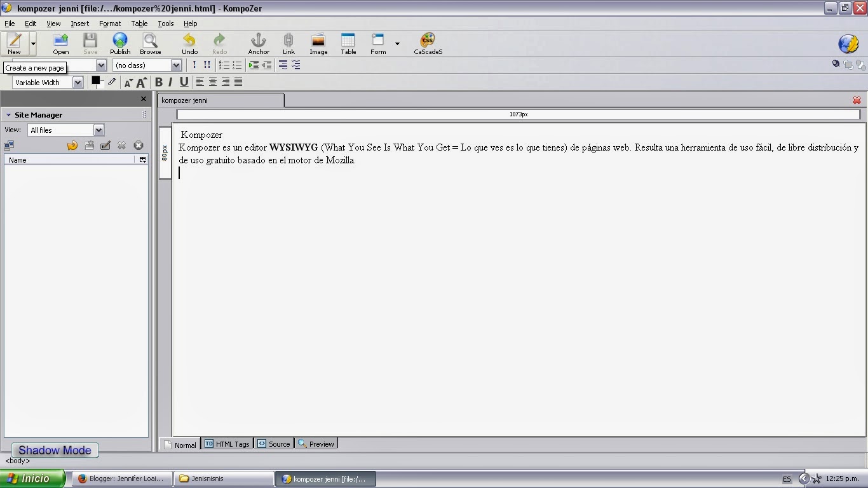Screen dimensions: 868x488
Task: Align text left
Action: point(200,82)
